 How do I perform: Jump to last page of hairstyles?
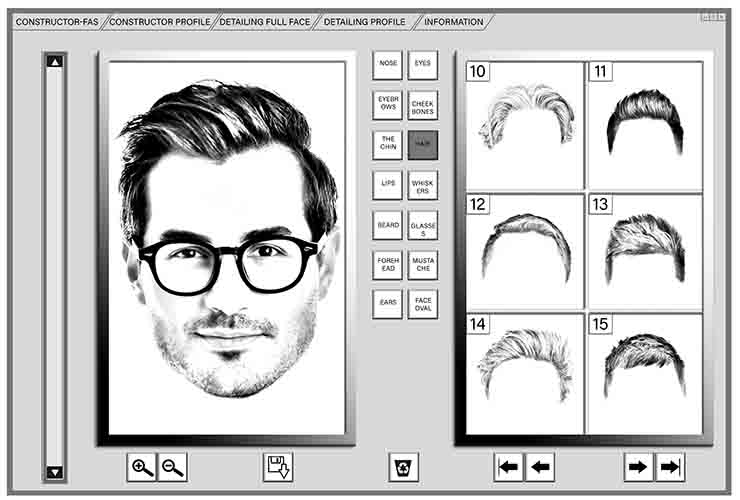(x=670, y=467)
